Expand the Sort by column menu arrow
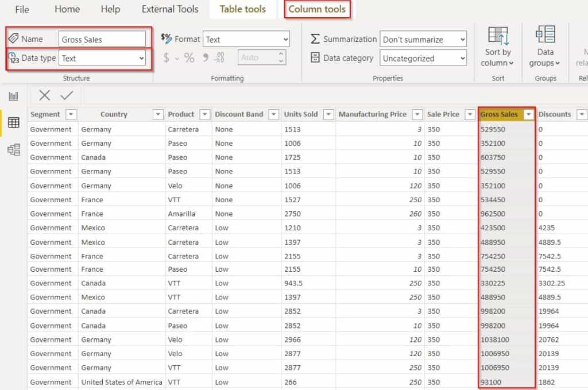This screenshot has width=588, height=390. [x=511, y=63]
